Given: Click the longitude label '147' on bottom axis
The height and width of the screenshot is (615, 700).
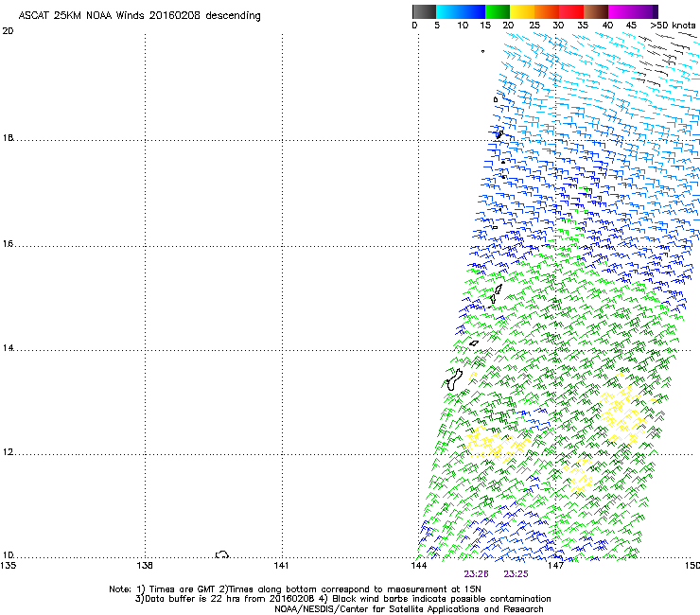Looking at the screenshot, I should click(x=556, y=566).
